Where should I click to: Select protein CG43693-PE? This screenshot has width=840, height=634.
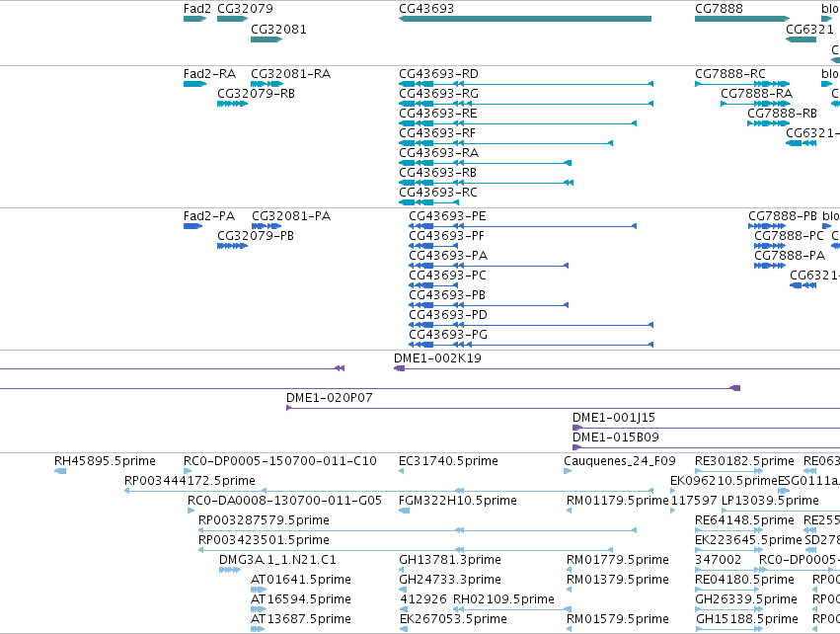click(523, 226)
